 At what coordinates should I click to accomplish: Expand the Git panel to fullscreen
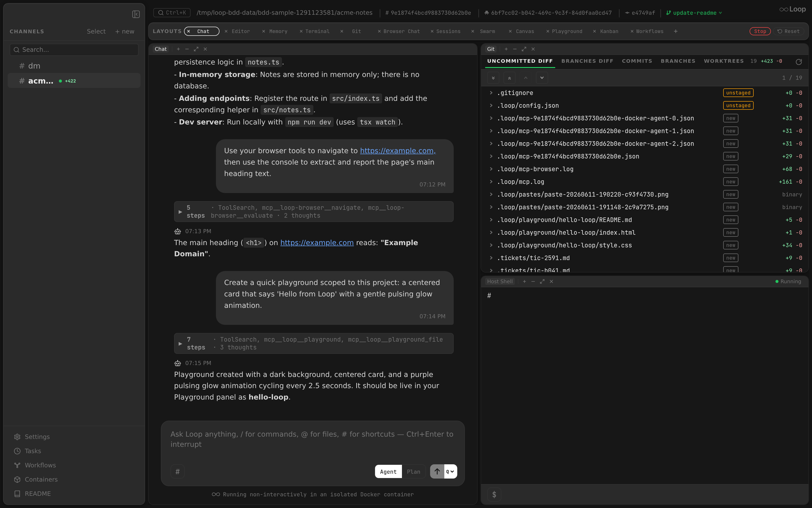tap(524, 49)
